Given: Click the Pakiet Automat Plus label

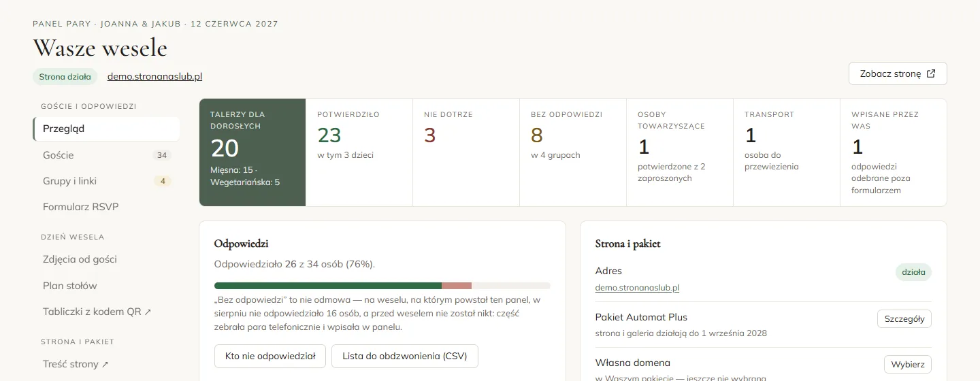Looking at the screenshot, I should [x=641, y=317].
